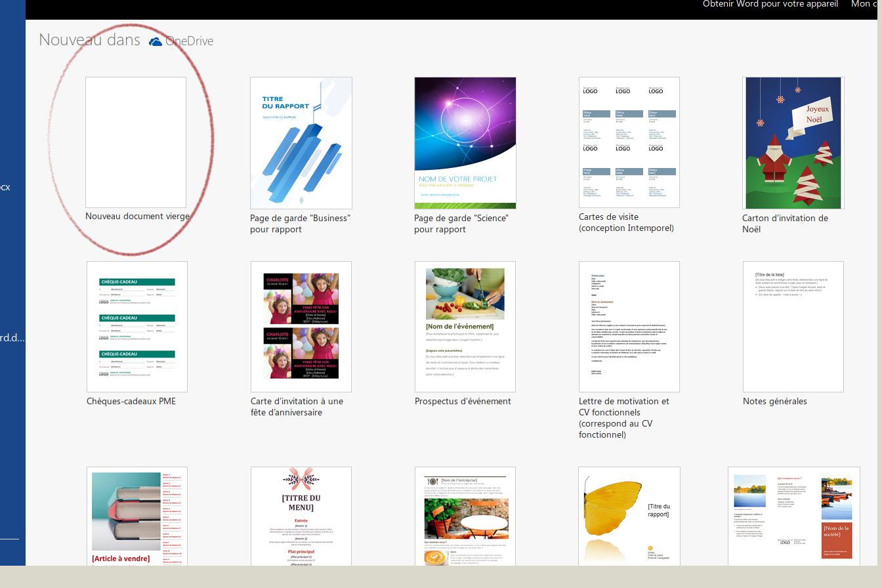Screen dimensions: 882x588
Task: Open the restaurant newsletter template thumbnail
Action: tap(465, 516)
